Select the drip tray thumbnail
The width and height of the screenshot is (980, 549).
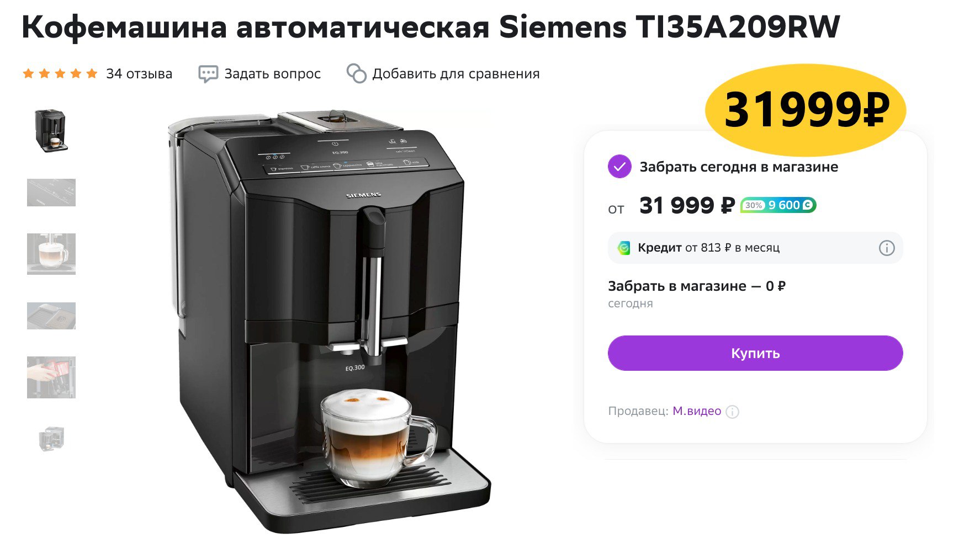click(51, 316)
